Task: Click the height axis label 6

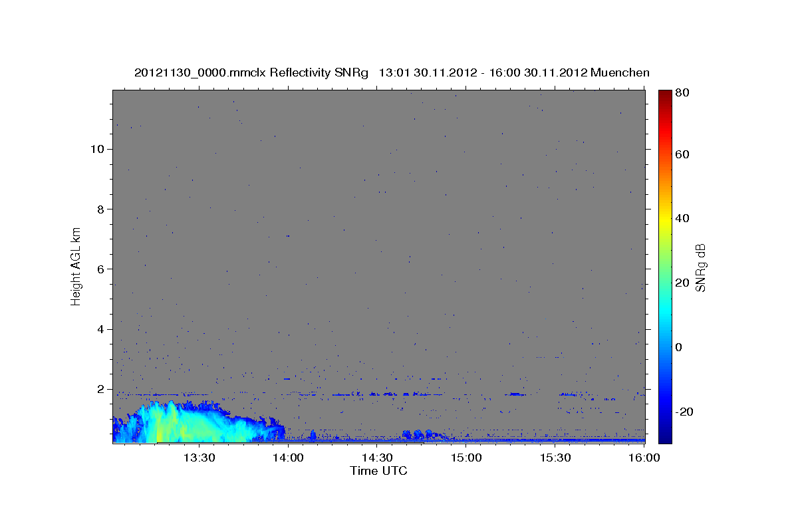Action: (101, 269)
